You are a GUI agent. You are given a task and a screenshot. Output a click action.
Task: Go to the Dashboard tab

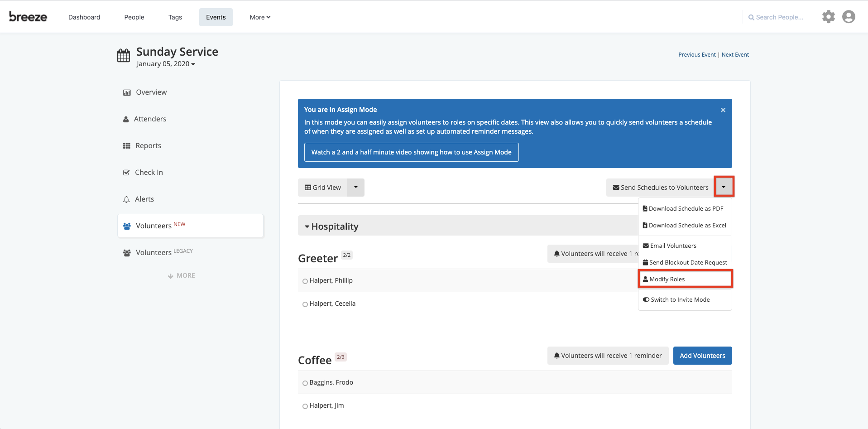pos(84,17)
